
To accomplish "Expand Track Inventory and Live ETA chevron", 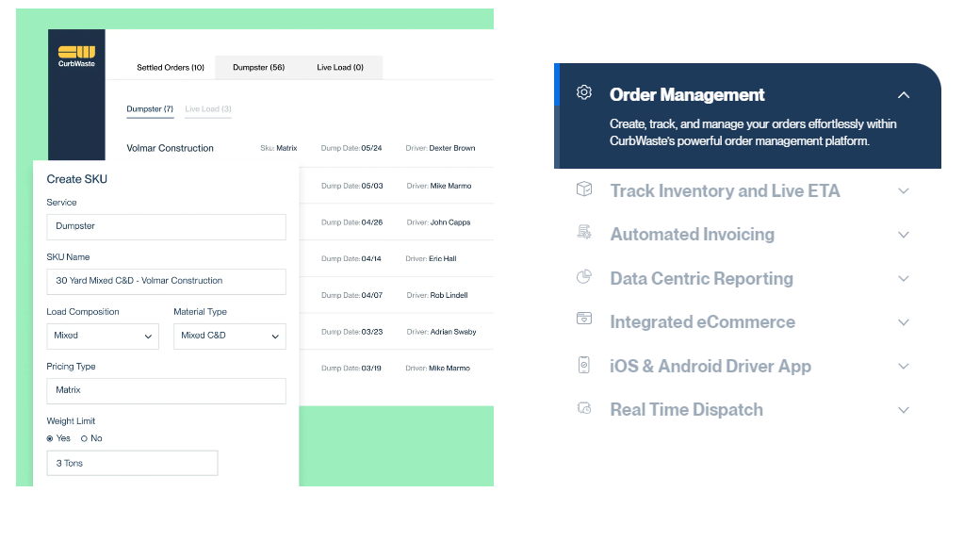I will click(x=903, y=190).
